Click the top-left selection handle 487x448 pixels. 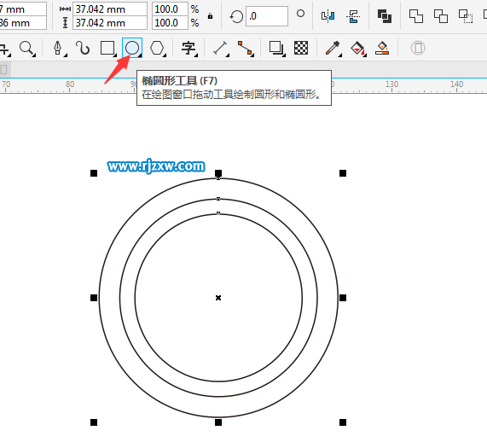click(94, 173)
